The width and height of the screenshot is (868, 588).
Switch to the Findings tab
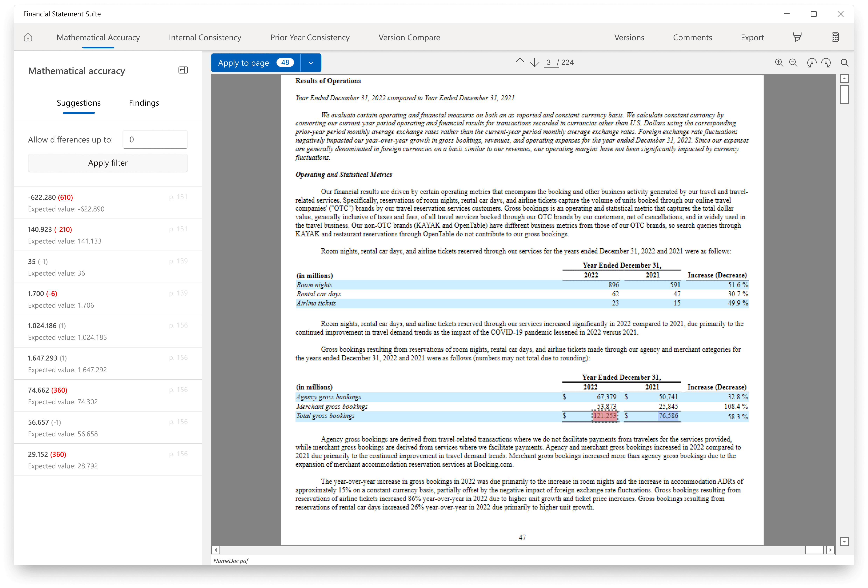pos(144,103)
